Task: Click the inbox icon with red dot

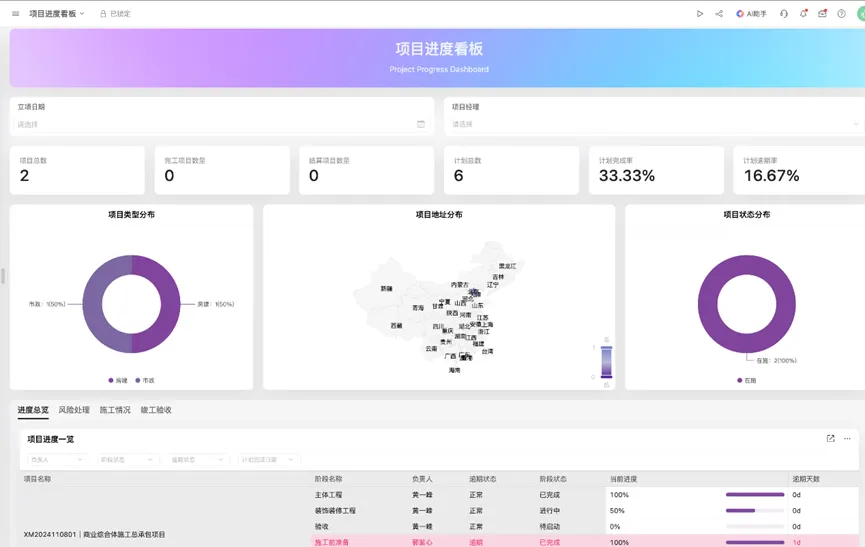Action: click(823, 14)
